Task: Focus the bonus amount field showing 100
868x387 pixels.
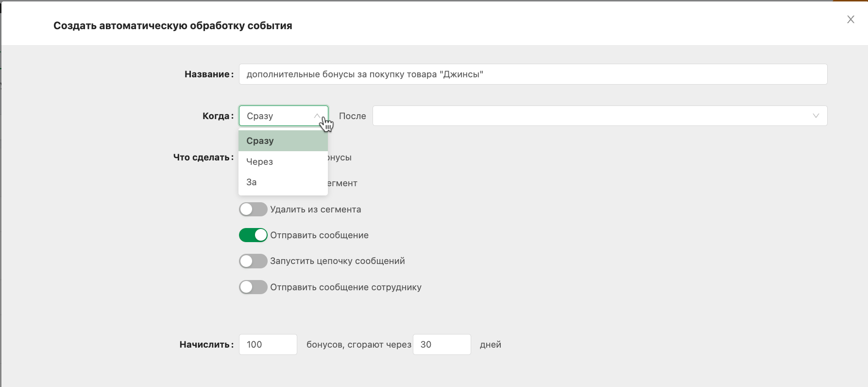Action: coord(268,344)
